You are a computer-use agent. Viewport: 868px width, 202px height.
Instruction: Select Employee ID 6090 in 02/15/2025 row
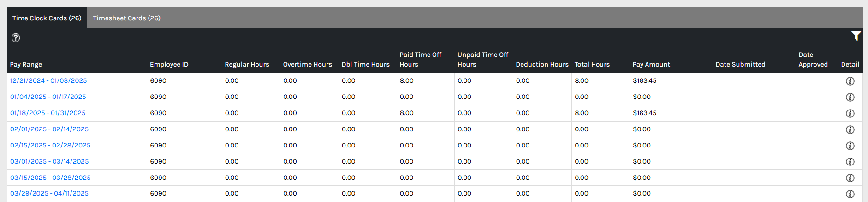click(158, 145)
